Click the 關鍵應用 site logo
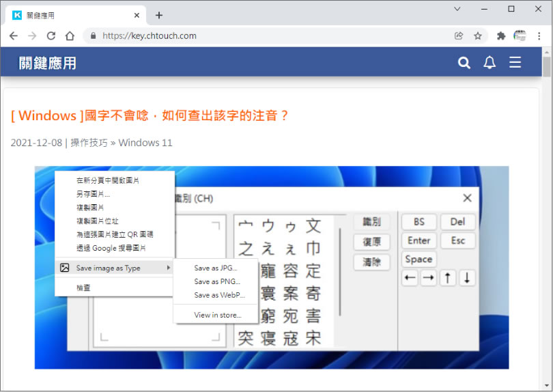The image size is (553, 392). click(47, 63)
